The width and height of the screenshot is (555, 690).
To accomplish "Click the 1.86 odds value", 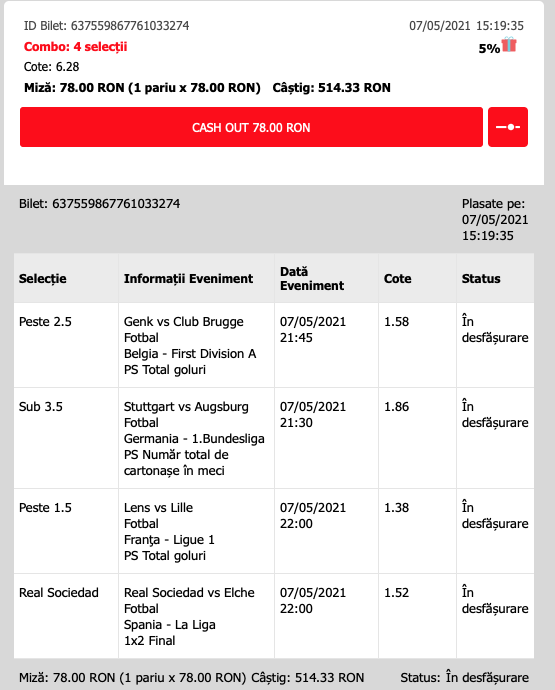I will [x=397, y=407].
